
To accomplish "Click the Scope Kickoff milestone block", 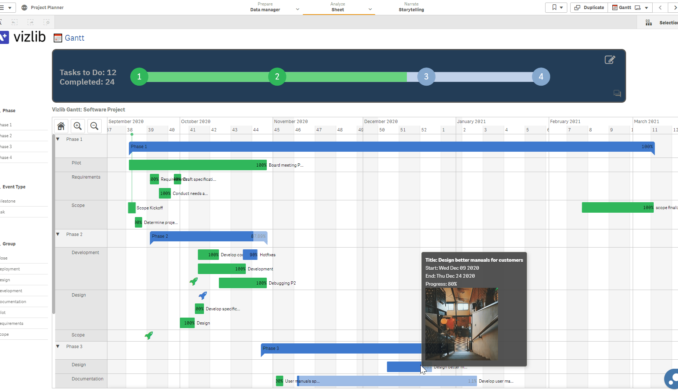I will coord(132,208).
